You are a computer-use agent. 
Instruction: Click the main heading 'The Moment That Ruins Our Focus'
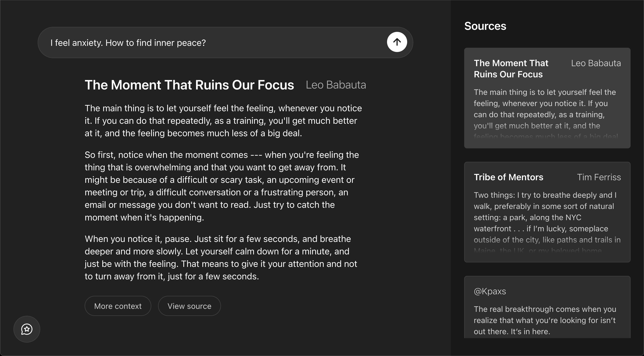(x=189, y=85)
